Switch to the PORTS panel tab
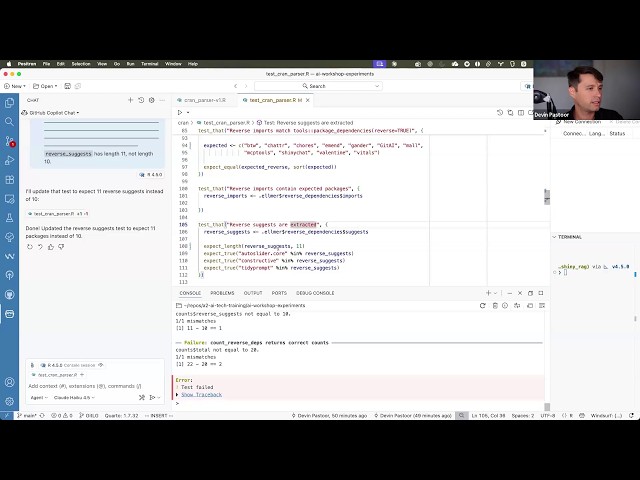This screenshot has height=480, width=640. [x=279, y=293]
